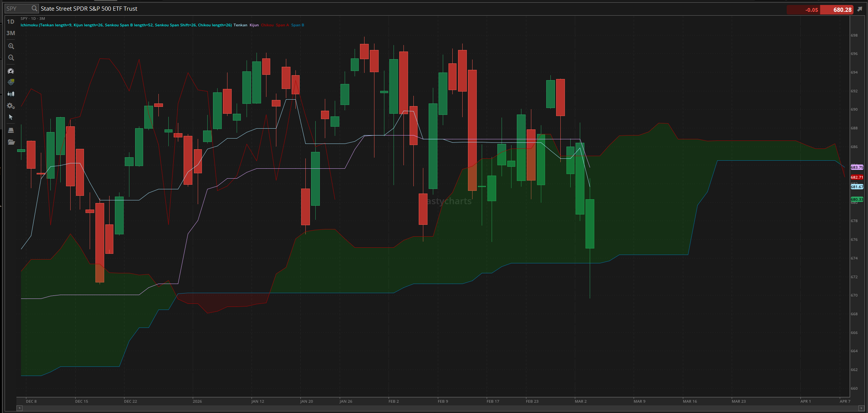Click the SPY symbol input field
Screen dimensions: 868x413
pos(17,8)
